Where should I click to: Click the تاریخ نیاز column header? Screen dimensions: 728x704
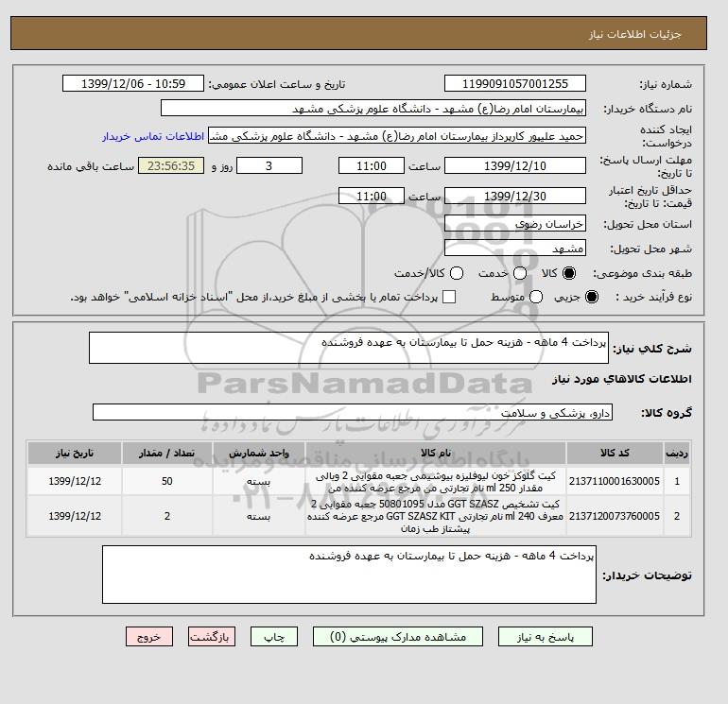point(75,453)
